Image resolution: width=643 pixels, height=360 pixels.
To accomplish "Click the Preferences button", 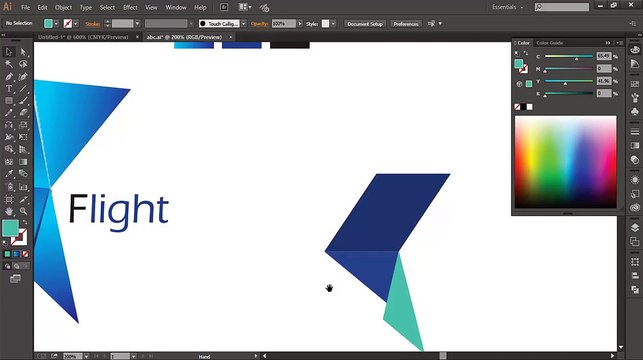I will (406, 24).
